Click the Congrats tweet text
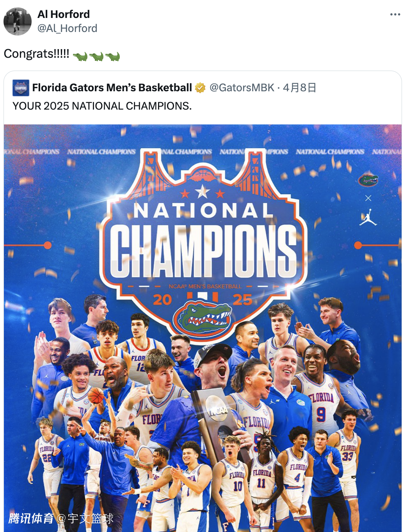409x532 pixels. (37, 54)
